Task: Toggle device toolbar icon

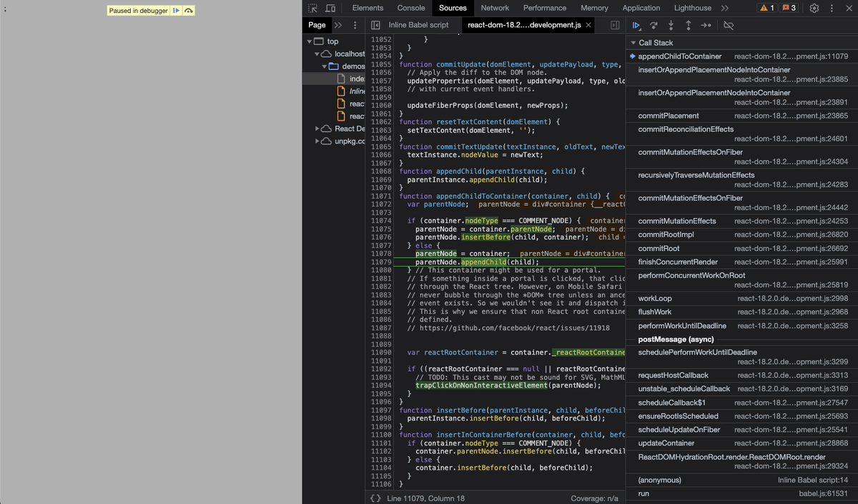Action: [330, 8]
